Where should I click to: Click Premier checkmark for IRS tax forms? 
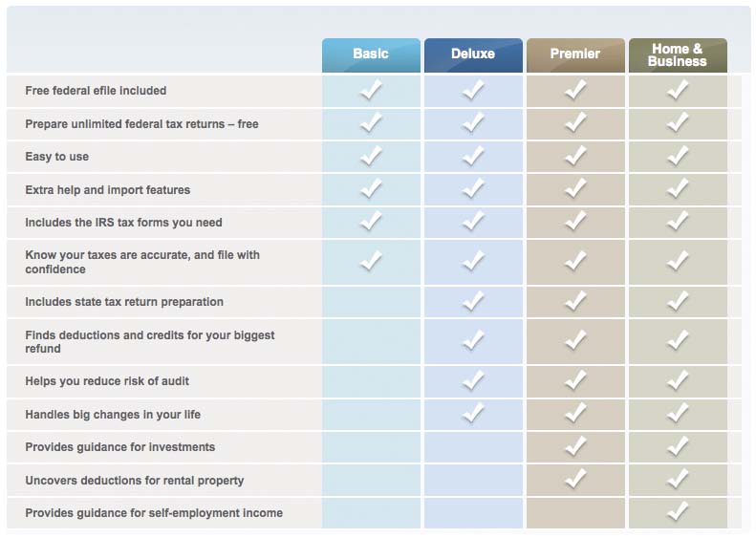pos(575,223)
